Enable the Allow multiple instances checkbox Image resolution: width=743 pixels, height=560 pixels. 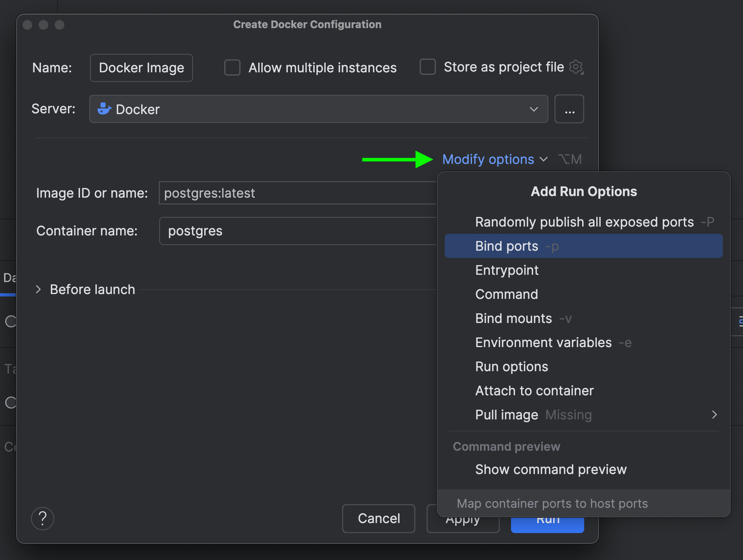coord(232,67)
